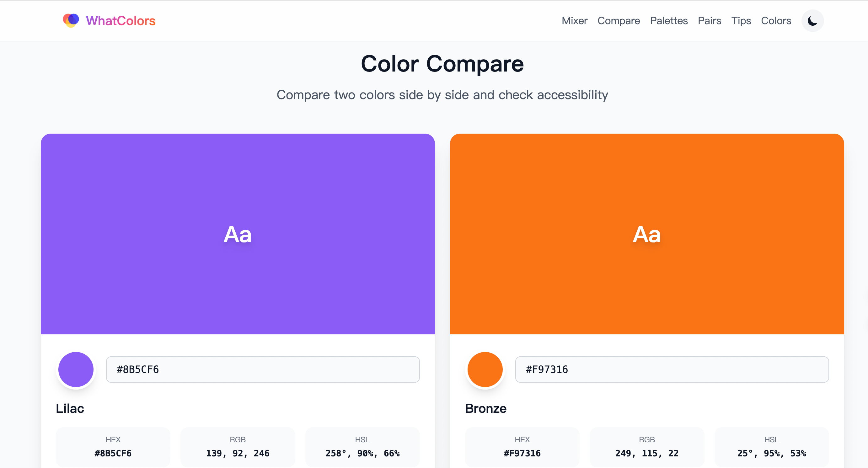Click the Bronze color circle swatch
This screenshot has height=468, width=868.
point(485,369)
